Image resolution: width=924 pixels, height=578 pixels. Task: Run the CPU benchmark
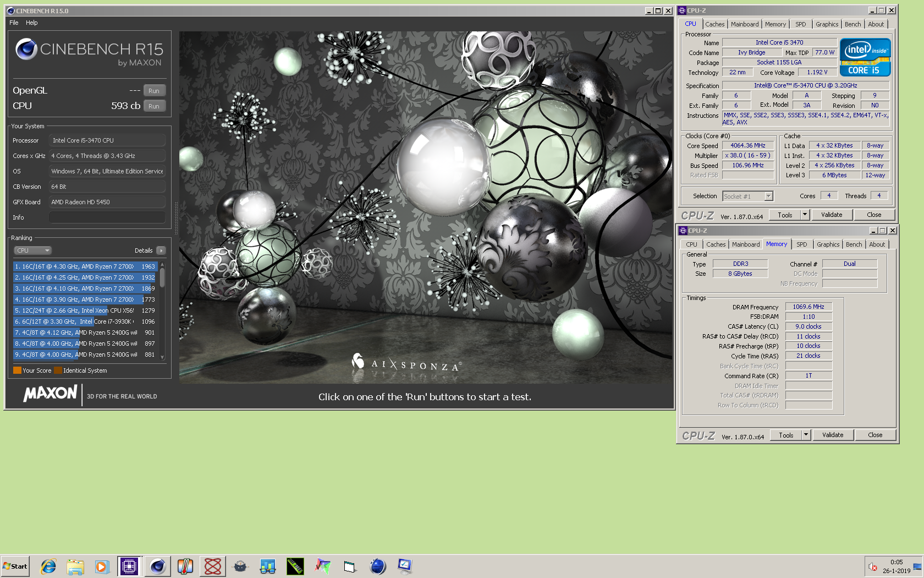click(x=154, y=106)
